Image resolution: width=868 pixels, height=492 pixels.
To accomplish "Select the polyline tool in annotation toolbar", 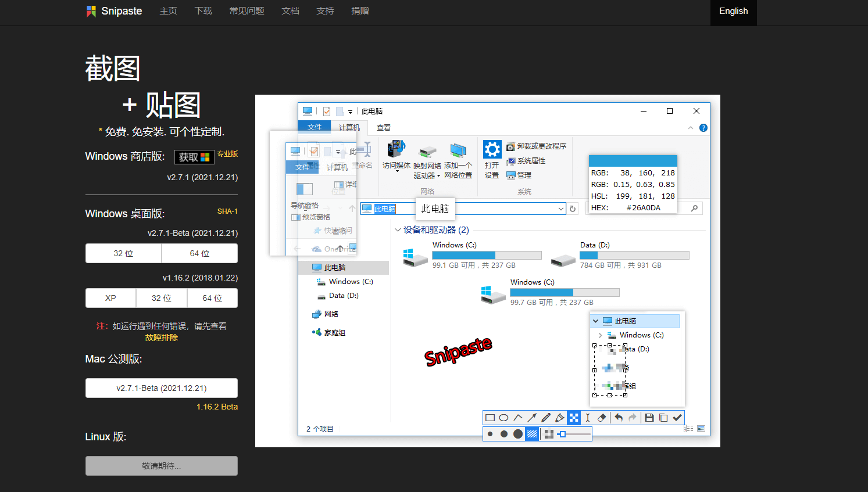I will click(518, 418).
